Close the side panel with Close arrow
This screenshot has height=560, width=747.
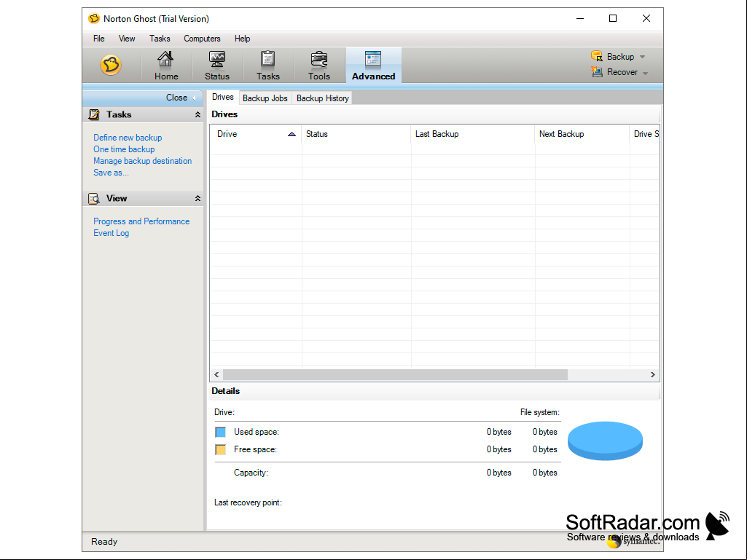[x=181, y=98]
